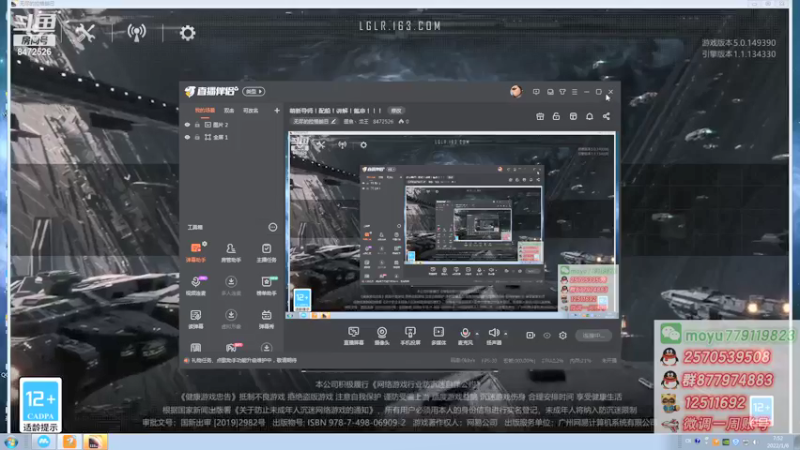Open the hamburger menu in title bar

tap(574, 92)
